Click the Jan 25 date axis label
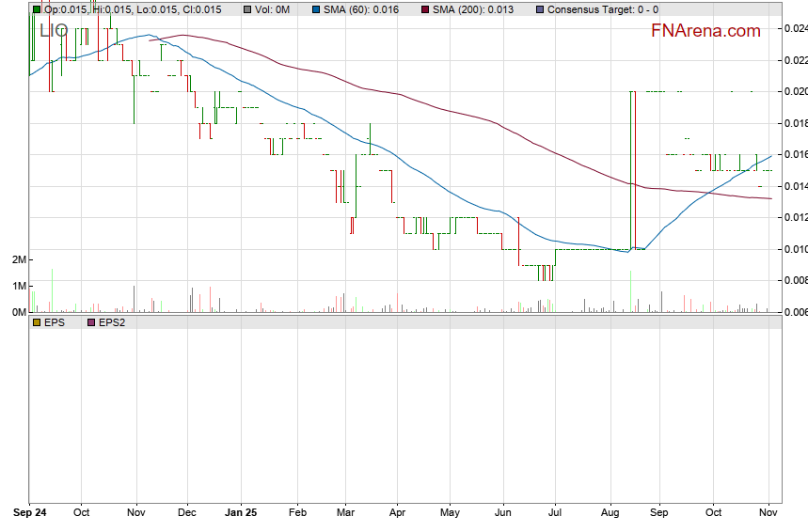 pos(242,513)
